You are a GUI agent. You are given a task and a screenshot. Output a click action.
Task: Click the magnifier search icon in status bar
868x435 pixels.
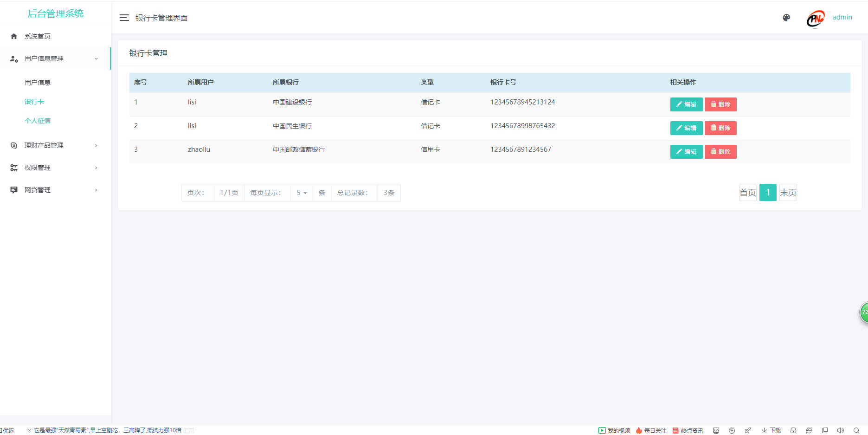tap(856, 430)
